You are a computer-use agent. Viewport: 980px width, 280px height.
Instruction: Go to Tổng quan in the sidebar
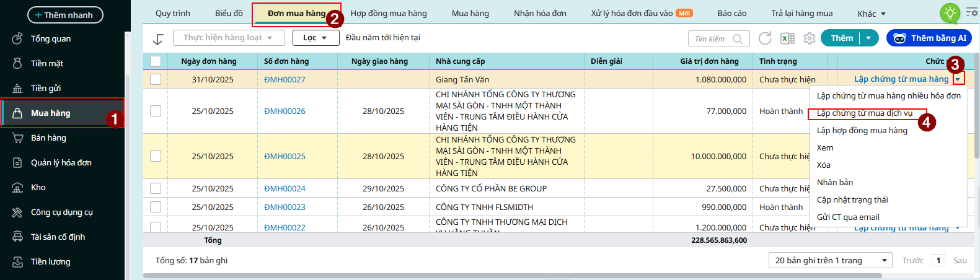[x=51, y=38]
